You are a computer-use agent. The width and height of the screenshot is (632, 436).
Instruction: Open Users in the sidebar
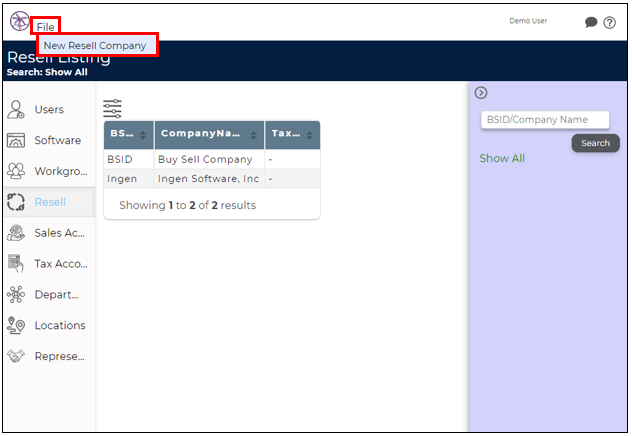49,110
